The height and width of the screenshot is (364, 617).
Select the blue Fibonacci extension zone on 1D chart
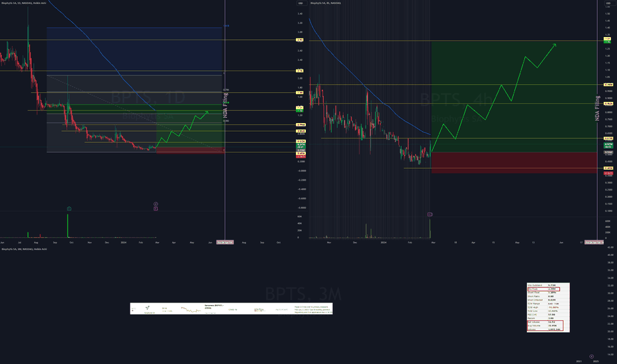coord(134,51)
